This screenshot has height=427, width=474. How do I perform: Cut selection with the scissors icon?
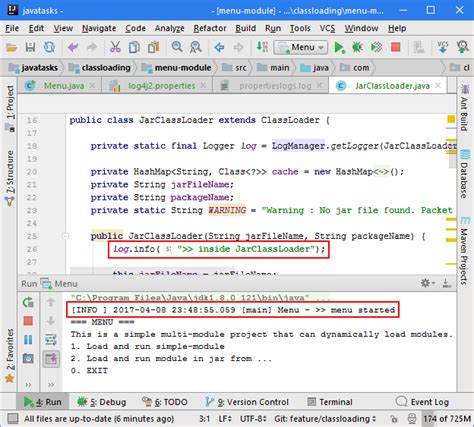[x=115, y=47]
